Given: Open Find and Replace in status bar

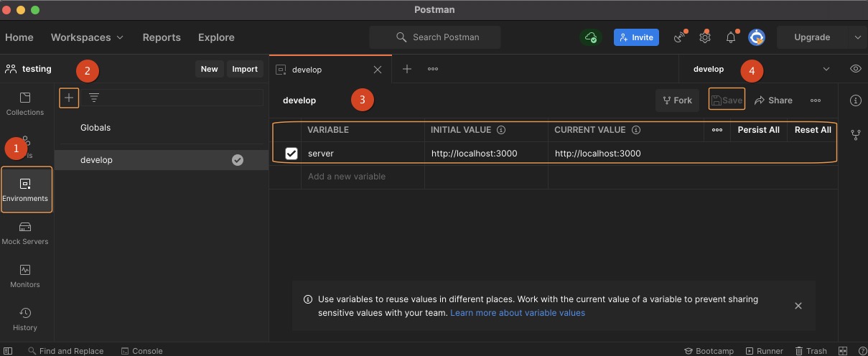Looking at the screenshot, I should [x=65, y=351].
